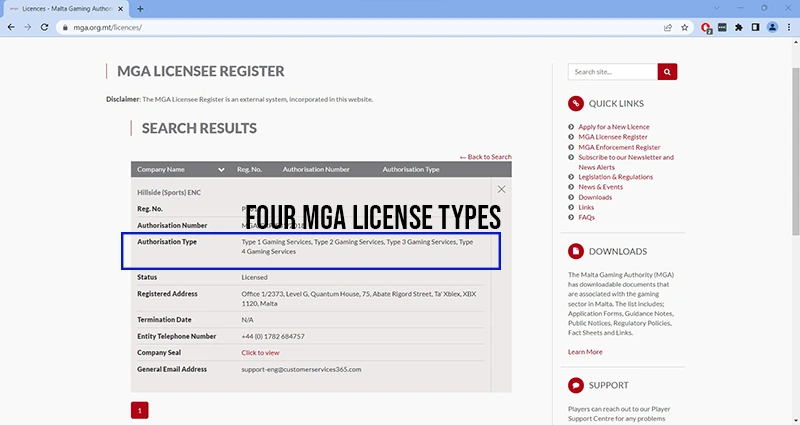800x425 pixels.
Task: Open the FAQs quick link
Action: [586, 217]
